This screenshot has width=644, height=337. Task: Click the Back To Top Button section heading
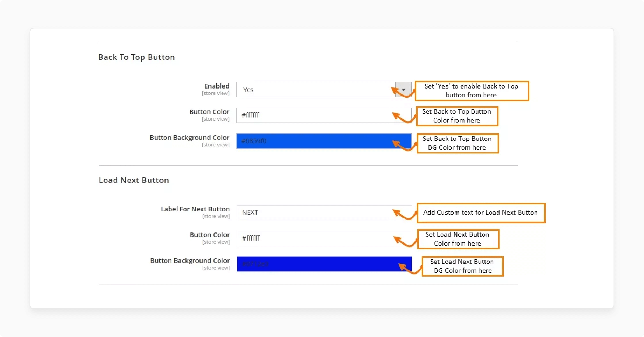pos(137,57)
